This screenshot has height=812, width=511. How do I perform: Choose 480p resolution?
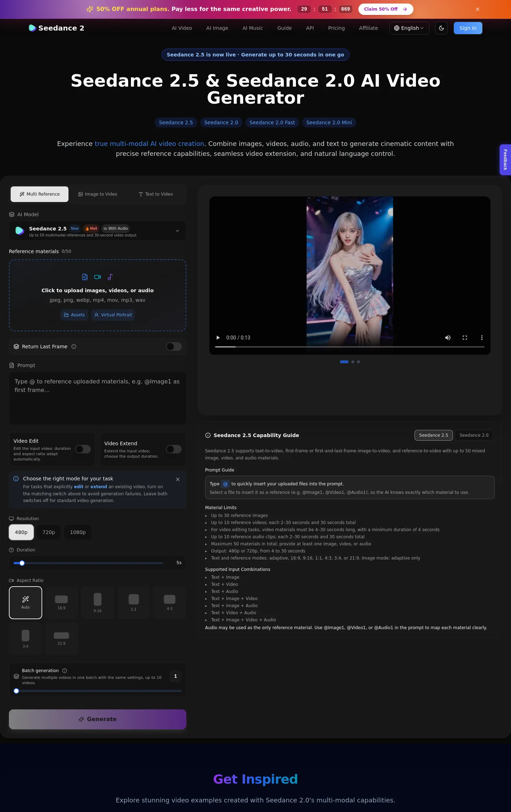[x=21, y=532]
